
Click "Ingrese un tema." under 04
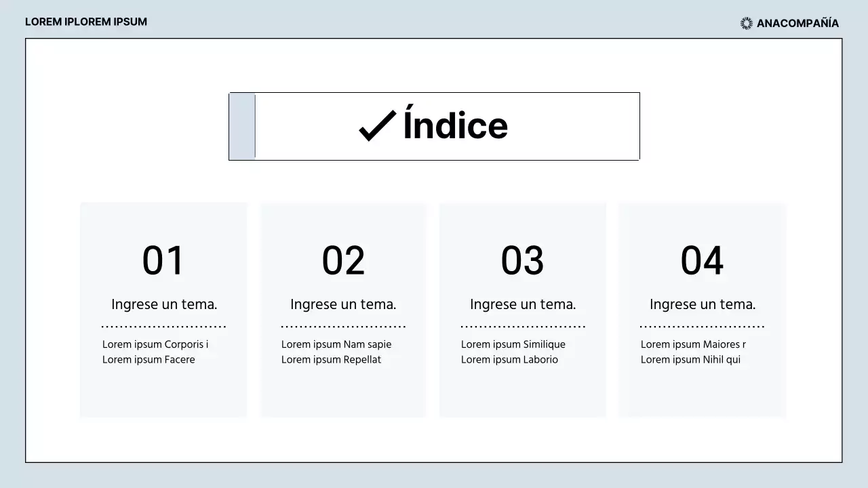703,304
